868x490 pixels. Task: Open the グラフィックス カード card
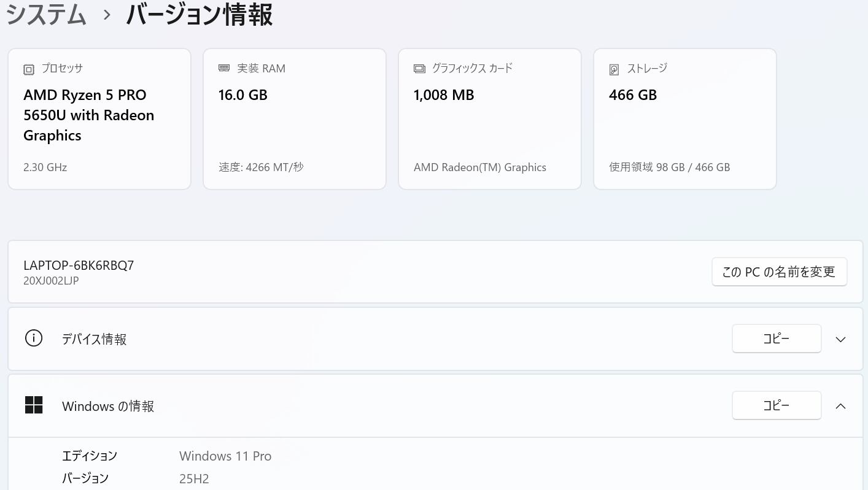[490, 119]
